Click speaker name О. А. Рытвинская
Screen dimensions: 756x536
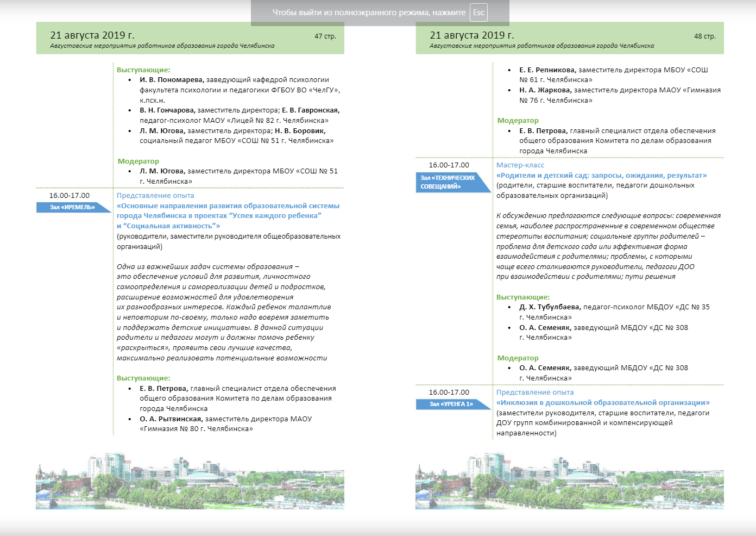click(x=171, y=419)
